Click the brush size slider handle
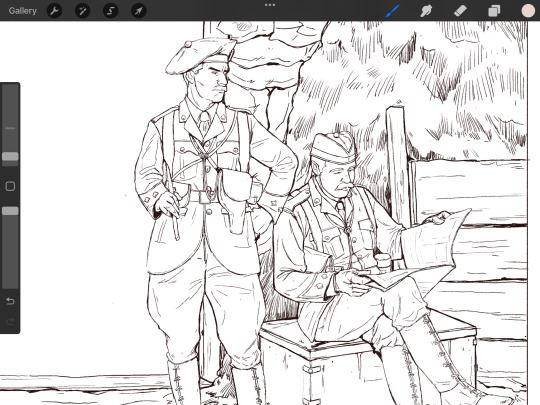Image resolution: width=540 pixels, height=405 pixels. tap(10, 156)
